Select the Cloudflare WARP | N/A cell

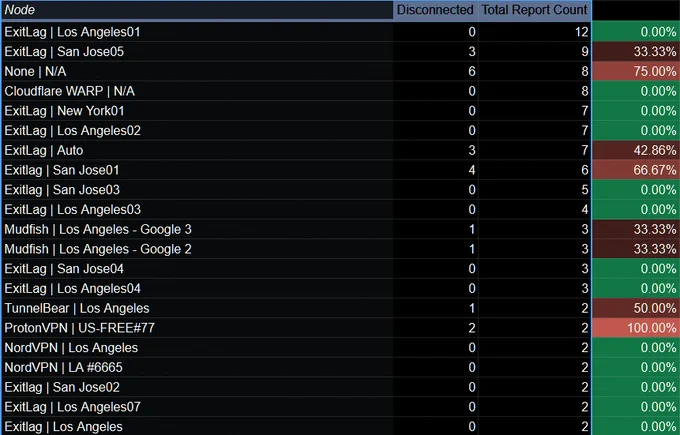[x=197, y=91]
